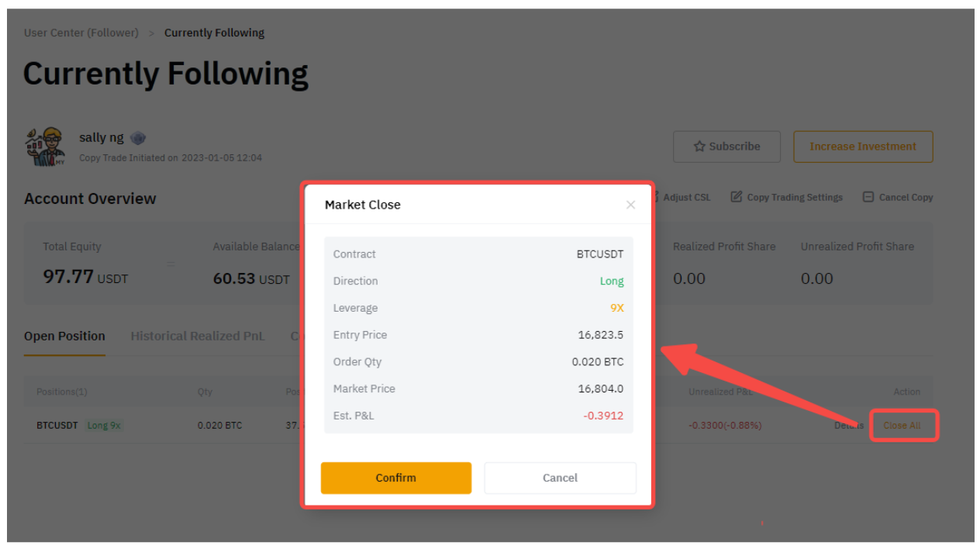
Task: Close the Market Close dialog with X
Action: [630, 205]
